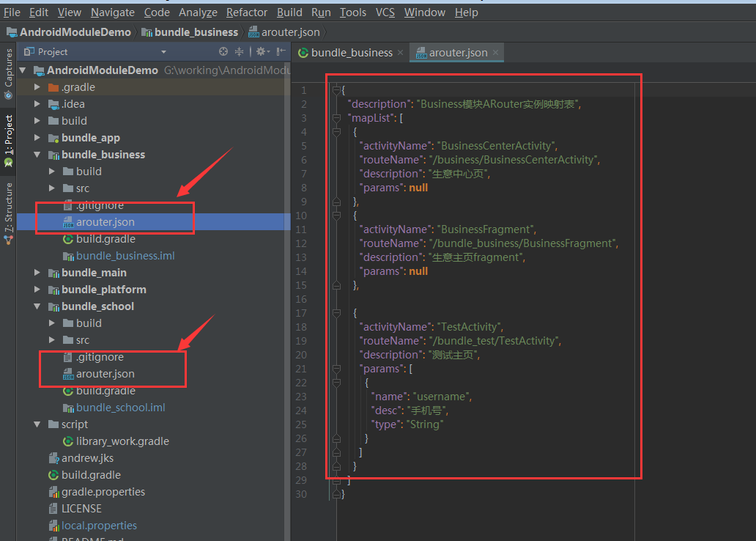
Task: Fold mapList array at line 3
Action: [336, 118]
